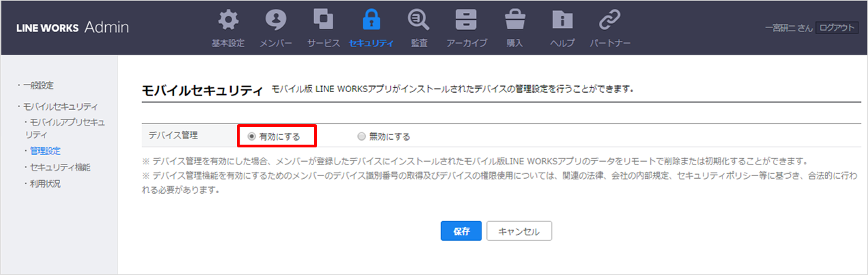Open the ヘルプ info folder icon

tap(562, 20)
